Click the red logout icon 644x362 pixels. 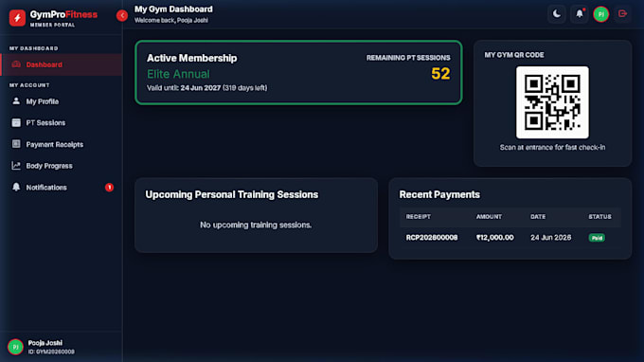(x=622, y=14)
